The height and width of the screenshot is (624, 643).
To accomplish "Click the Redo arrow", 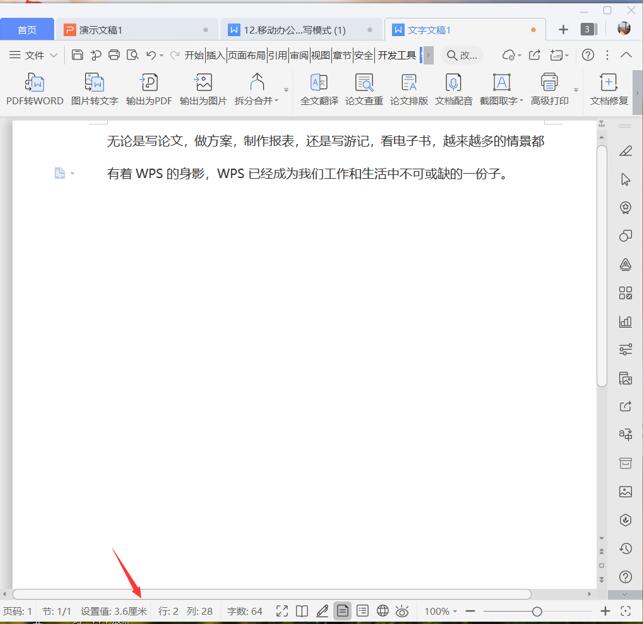I will coord(175,55).
